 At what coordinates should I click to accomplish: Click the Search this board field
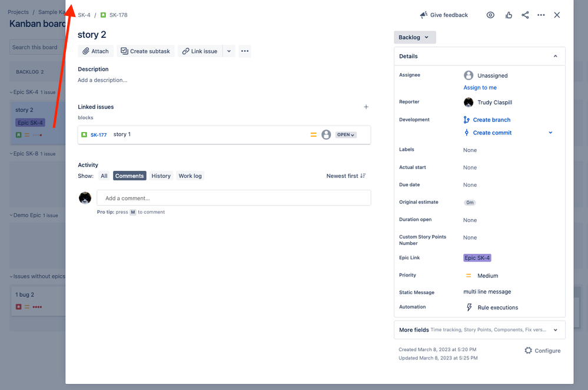(37, 47)
